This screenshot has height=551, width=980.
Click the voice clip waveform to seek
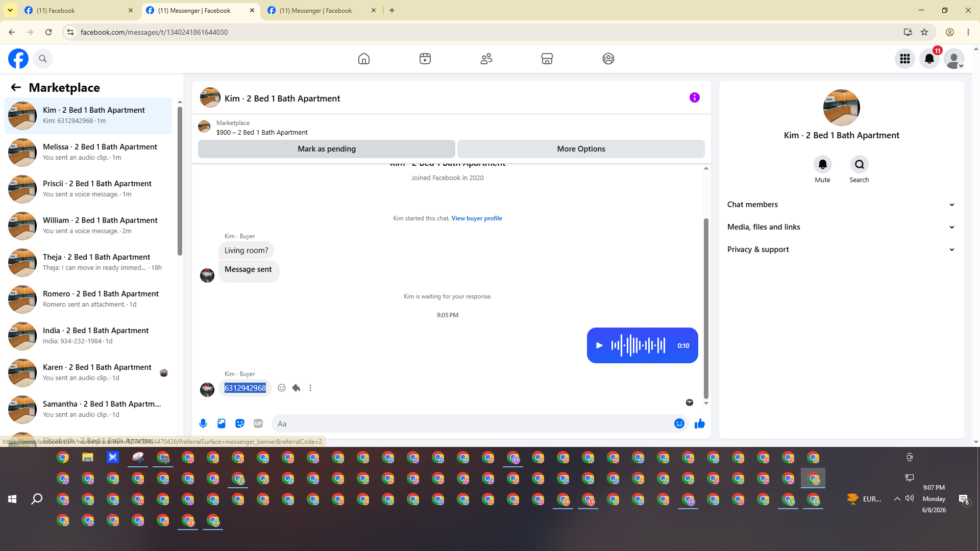pos(639,345)
